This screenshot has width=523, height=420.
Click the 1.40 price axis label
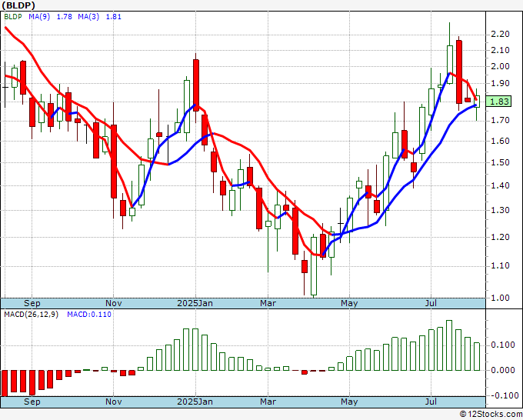[x=500, y=185]
